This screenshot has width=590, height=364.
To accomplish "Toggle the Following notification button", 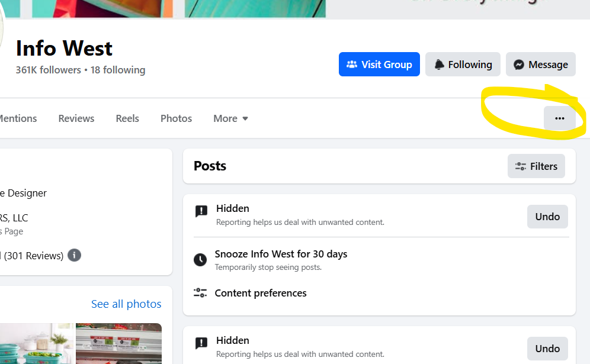I will coord(463,65).
